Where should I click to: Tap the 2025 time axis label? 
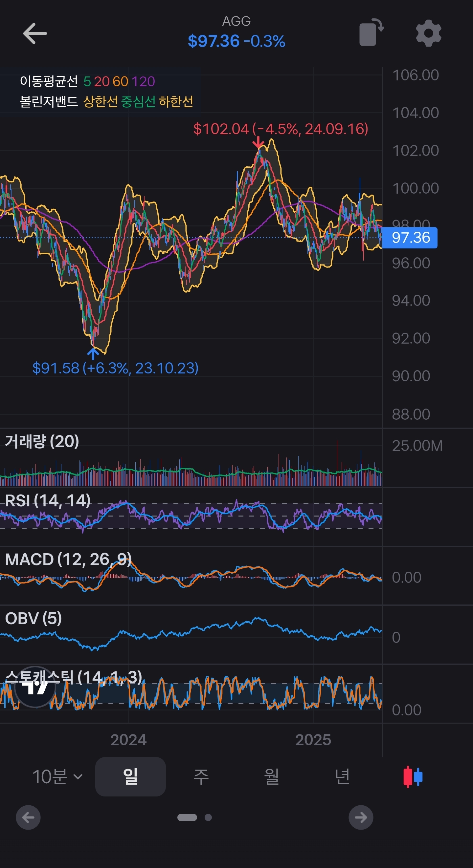click(x=313, y=740)
